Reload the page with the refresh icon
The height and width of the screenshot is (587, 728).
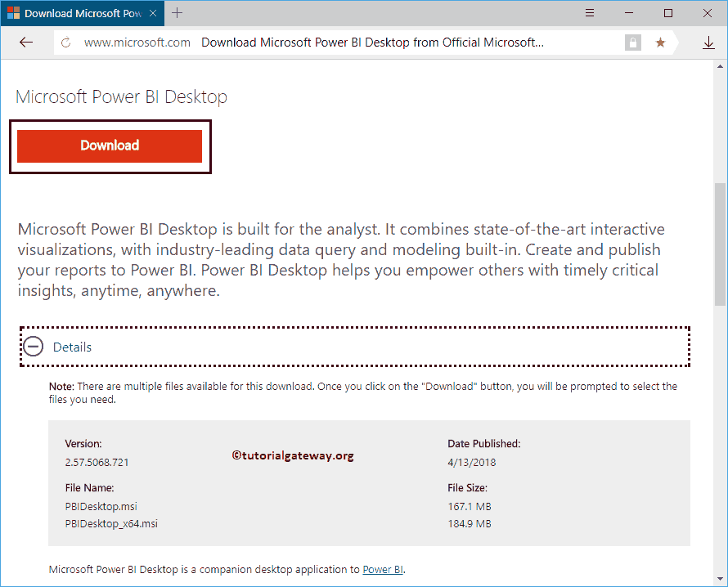[65, 42]
